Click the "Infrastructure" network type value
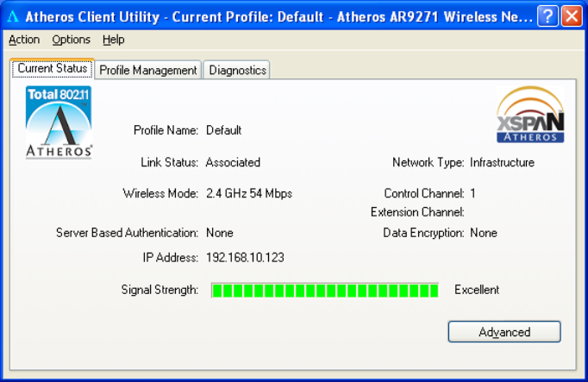The height and width of the screenshot is (382, 588). [502, 162]
